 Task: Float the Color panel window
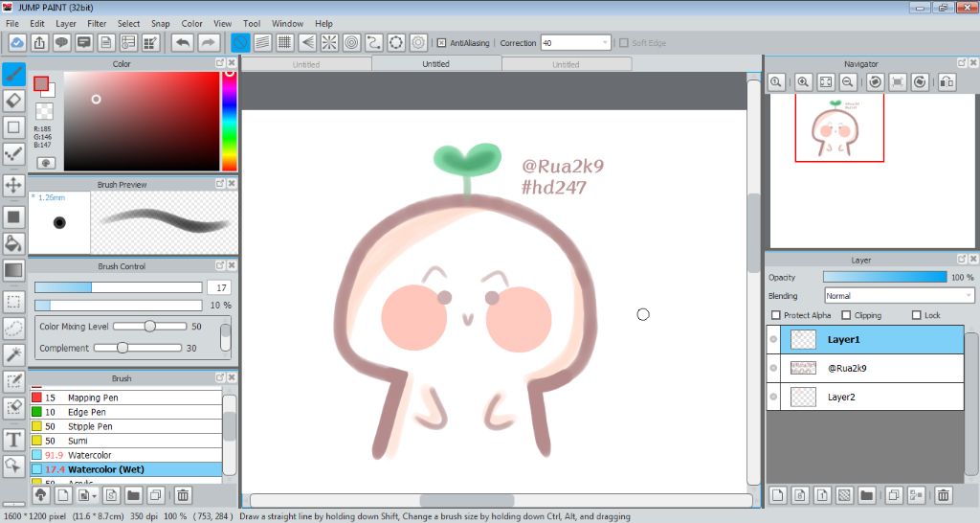(x=220, y=63)
